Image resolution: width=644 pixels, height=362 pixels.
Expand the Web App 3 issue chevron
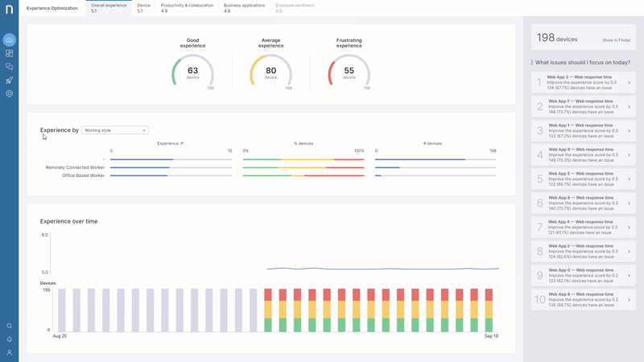(x=629, y=82)
